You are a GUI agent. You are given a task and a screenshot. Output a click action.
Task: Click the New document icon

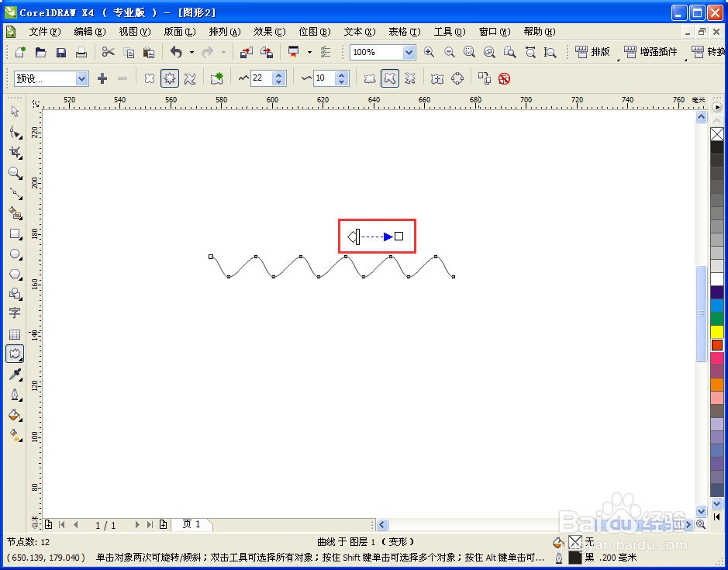(20, 52)
